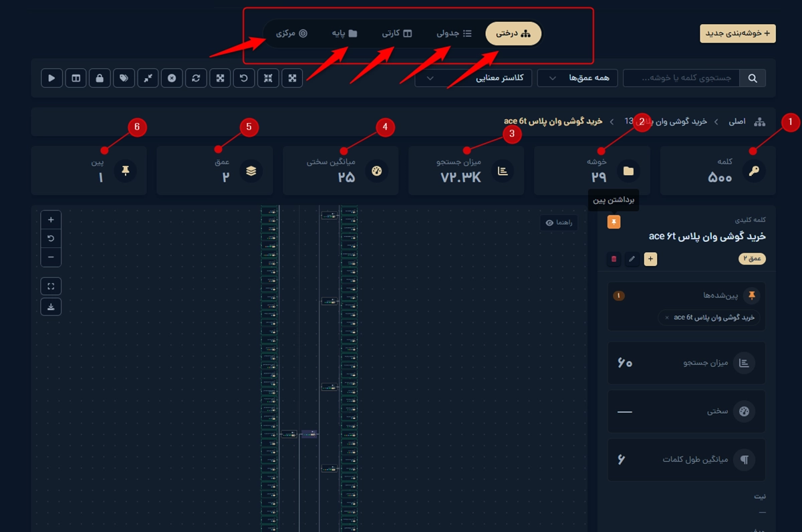Open the کلاستر معنایی dropdown
This screenshot has height=532, width=802.
tap(473, 78)
